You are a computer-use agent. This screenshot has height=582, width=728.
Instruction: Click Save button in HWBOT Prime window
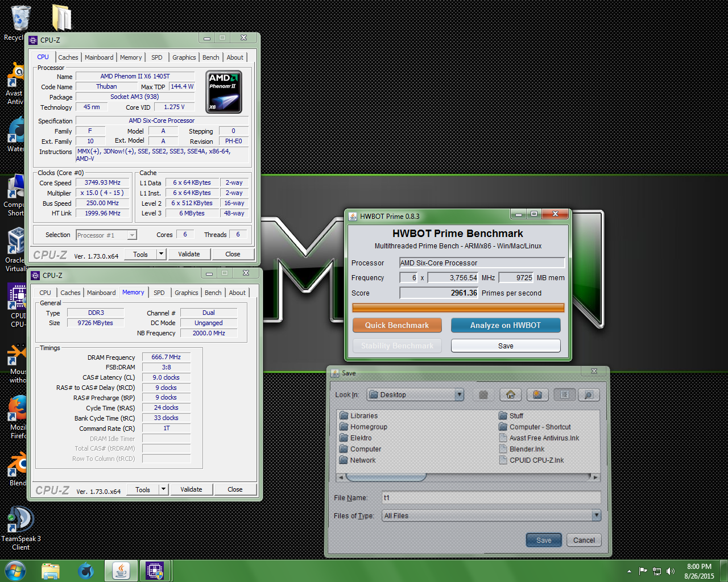point(506,346)
